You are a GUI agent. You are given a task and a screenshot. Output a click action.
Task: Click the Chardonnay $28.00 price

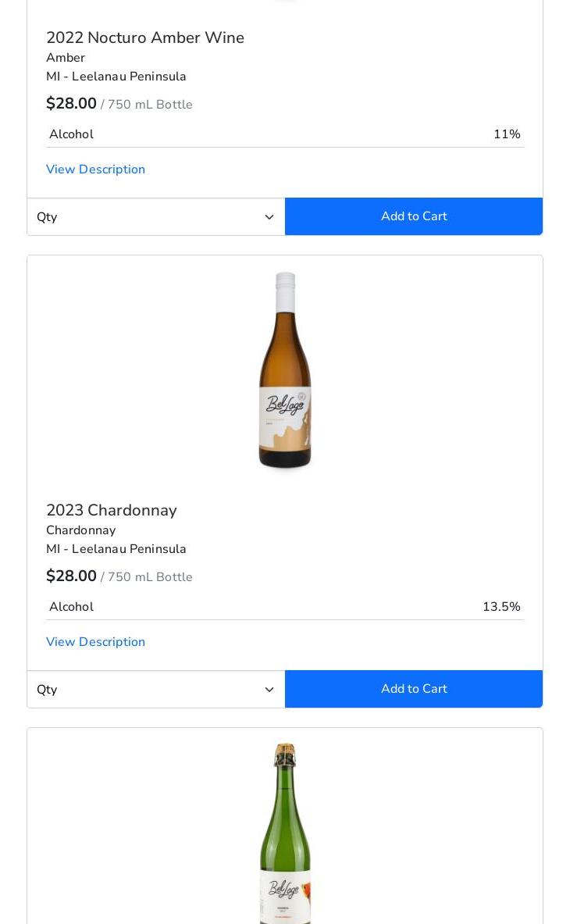tap(71, 576)
